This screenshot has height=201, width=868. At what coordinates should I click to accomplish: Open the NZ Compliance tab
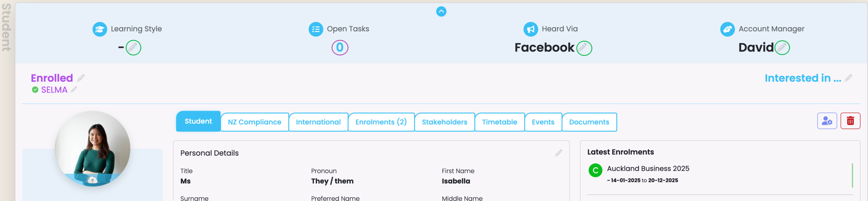pos(255,122)
